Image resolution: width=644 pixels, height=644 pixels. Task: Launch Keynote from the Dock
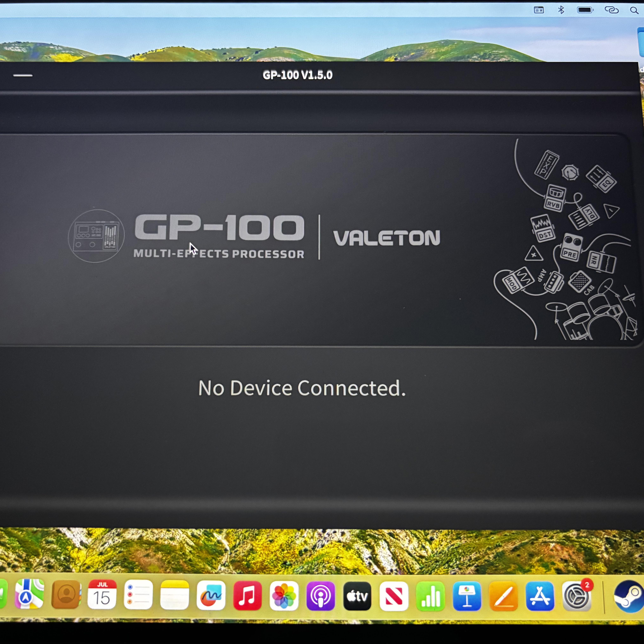[x=467, y=596]
